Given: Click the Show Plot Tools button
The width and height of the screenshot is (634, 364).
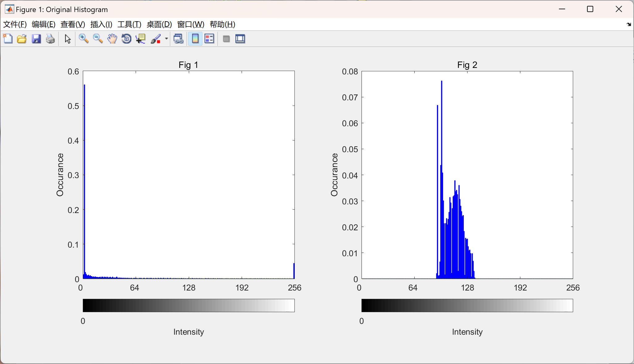Looking at the screenshot, I should tap(240, 39).
